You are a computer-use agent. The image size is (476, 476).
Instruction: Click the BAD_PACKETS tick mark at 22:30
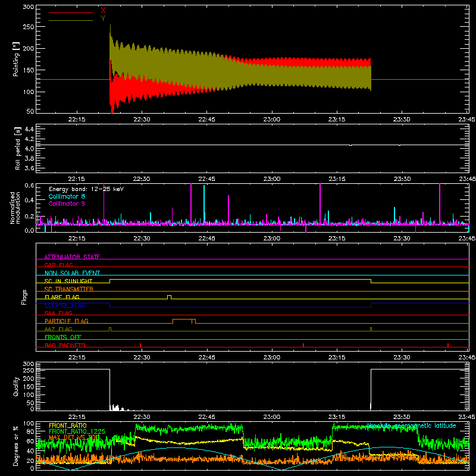point(140,345)
